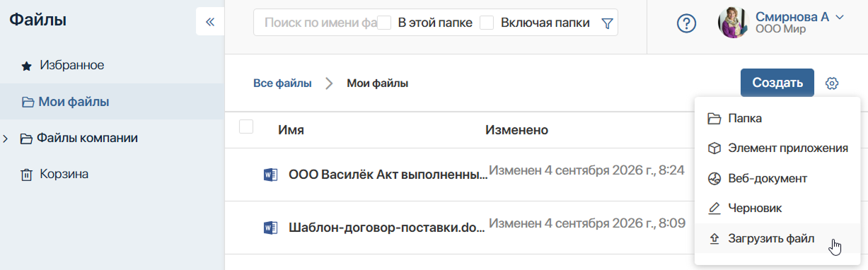This screenshot has height=270, width=868.
Task: Click the Корзина trash bin icon
Action: (26, 175)
